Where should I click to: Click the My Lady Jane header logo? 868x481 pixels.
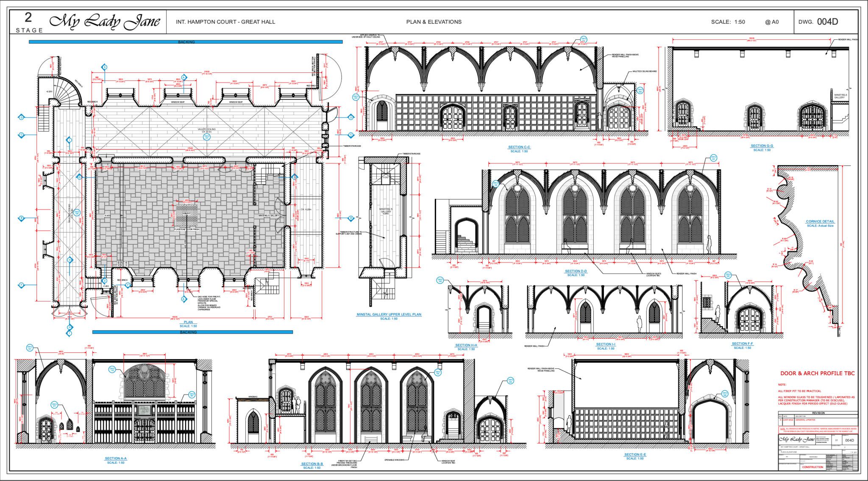105,21
